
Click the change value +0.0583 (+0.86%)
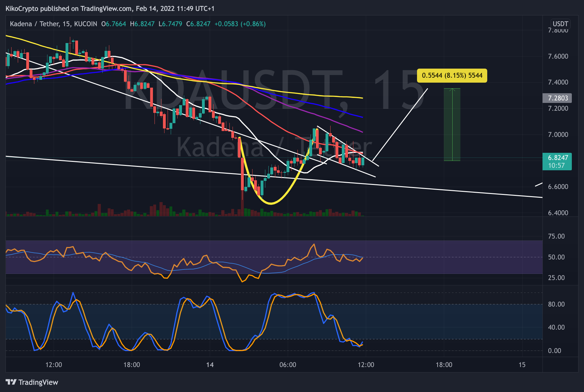point(240,24)
